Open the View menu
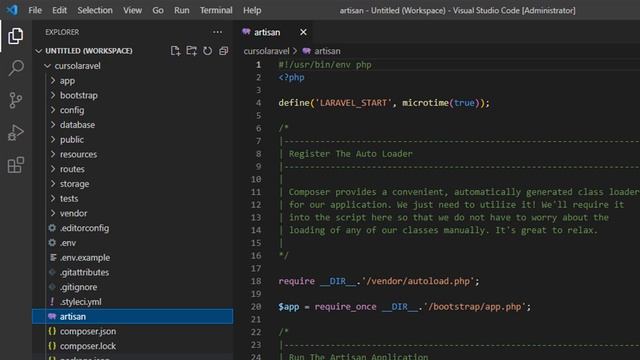This screenshot has width=640, height=360. [133, 10]
